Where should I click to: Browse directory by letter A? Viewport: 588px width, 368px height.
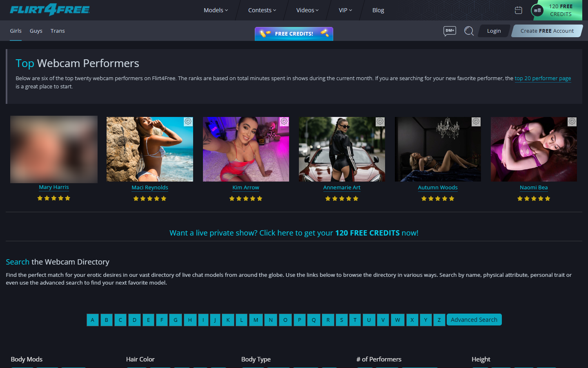pos(93,320)
